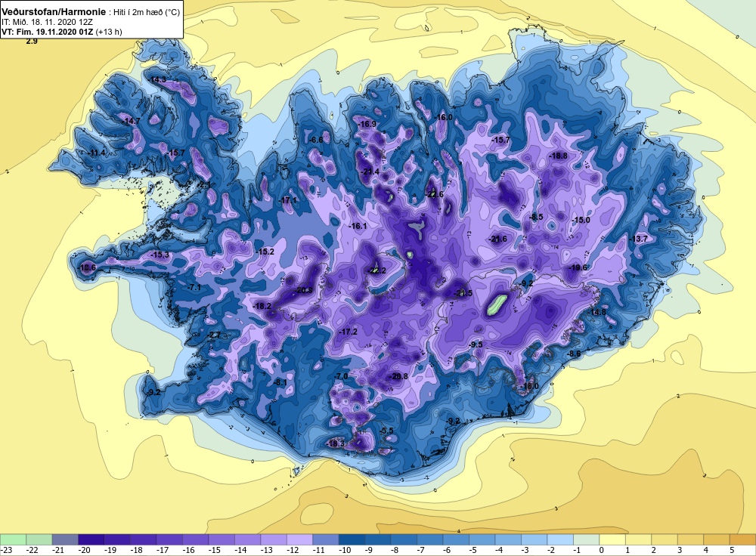Click the -21.6 temperature label

[x=498, y=239]
